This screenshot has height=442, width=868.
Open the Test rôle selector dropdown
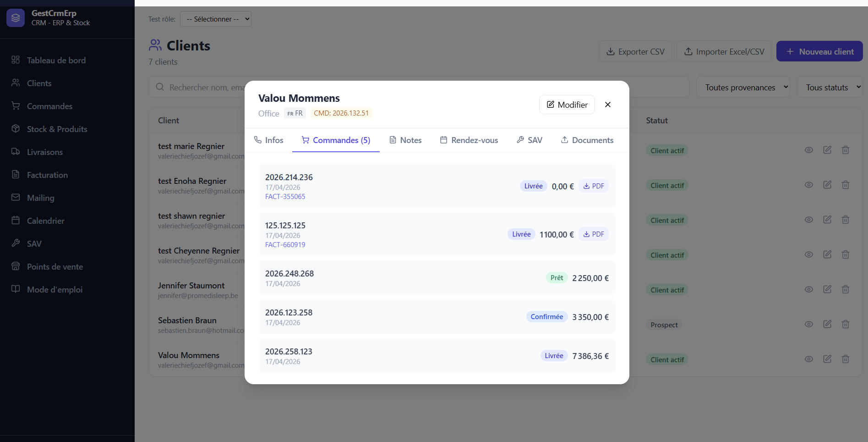[216, 19]
